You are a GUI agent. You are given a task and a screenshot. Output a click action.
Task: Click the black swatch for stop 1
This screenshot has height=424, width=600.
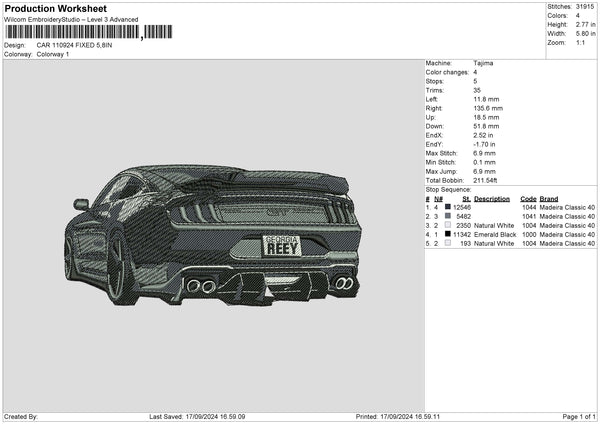447,207
